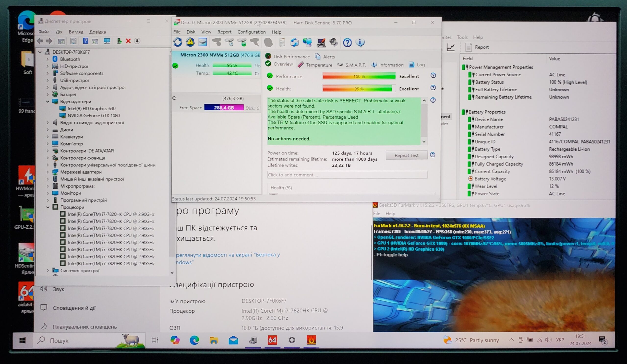Click the speaker sound icon in Sentinel toolbar
This screenshot has width=627, height=364.
click(x=333, y=43)
